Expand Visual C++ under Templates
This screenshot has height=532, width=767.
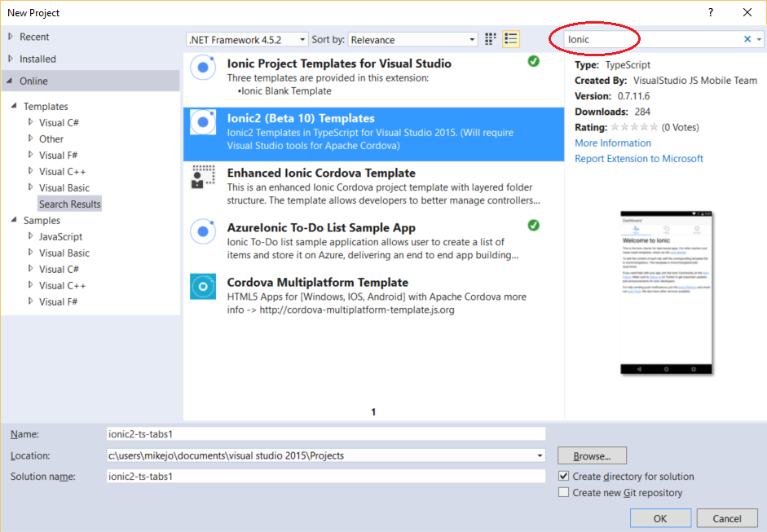tap(30, 170)
